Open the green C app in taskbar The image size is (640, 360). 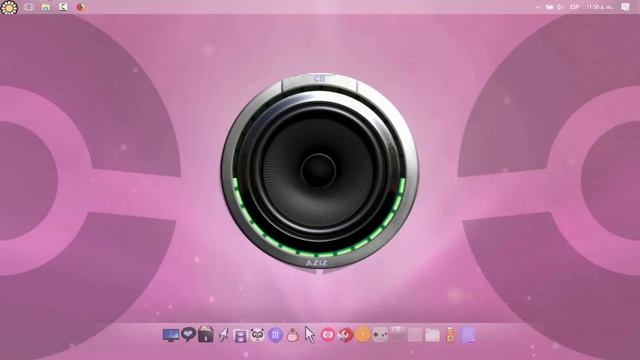63,7
